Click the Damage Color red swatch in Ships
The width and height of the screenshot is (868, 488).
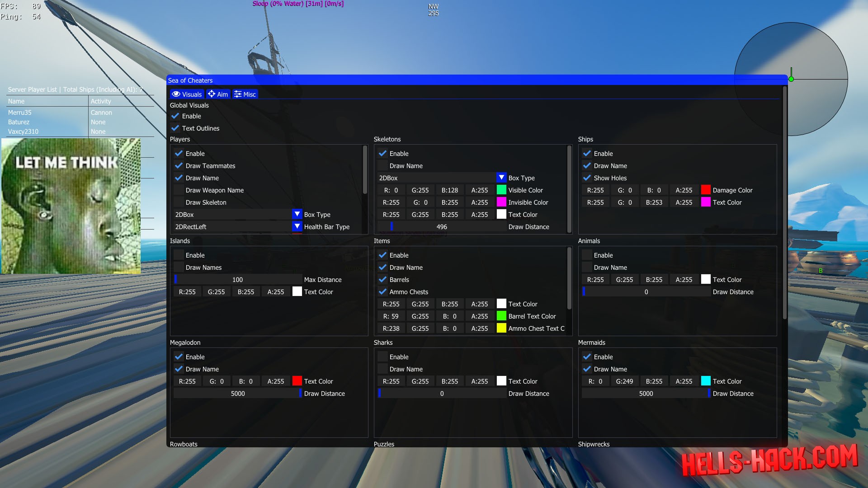tap(705, 190)
